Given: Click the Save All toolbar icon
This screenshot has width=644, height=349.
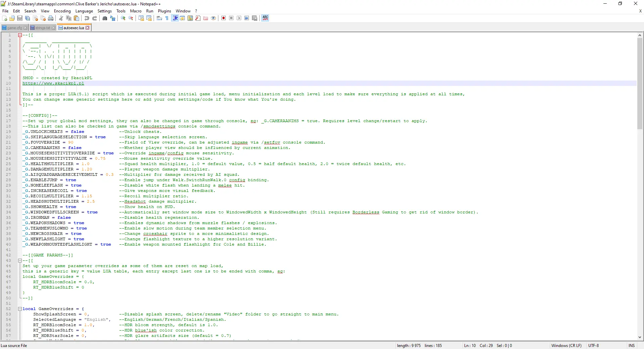Looking at the screenshot, I should pyautogui.click(x=28, y=18).
